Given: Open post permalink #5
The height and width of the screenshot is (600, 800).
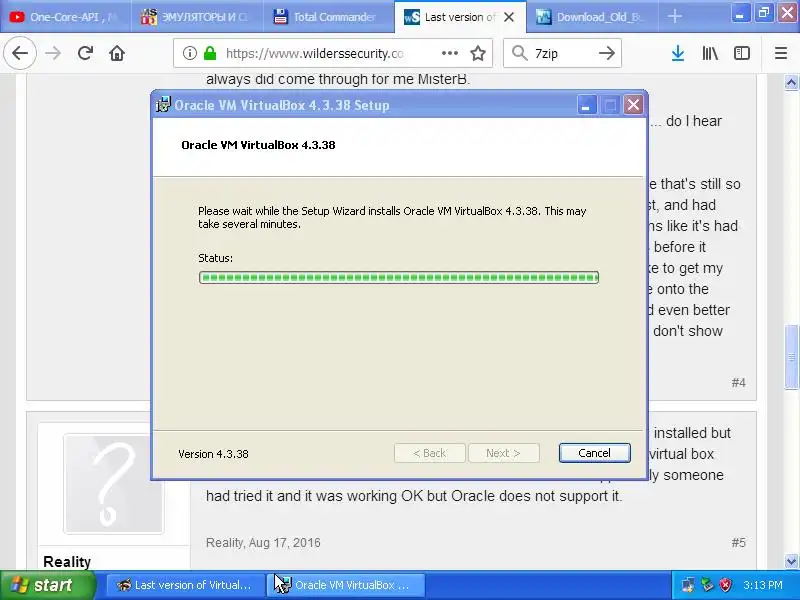Looking at the screenshot, I should [x=738, y=542].
